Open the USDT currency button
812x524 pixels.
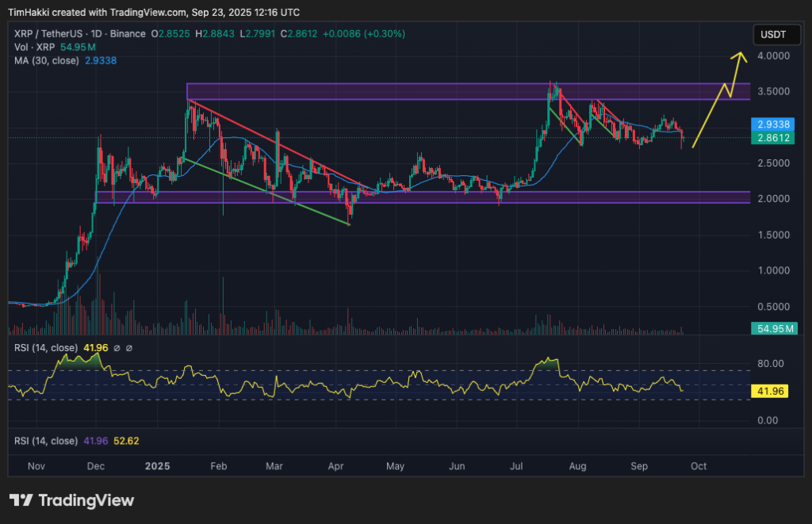[776, 34]
